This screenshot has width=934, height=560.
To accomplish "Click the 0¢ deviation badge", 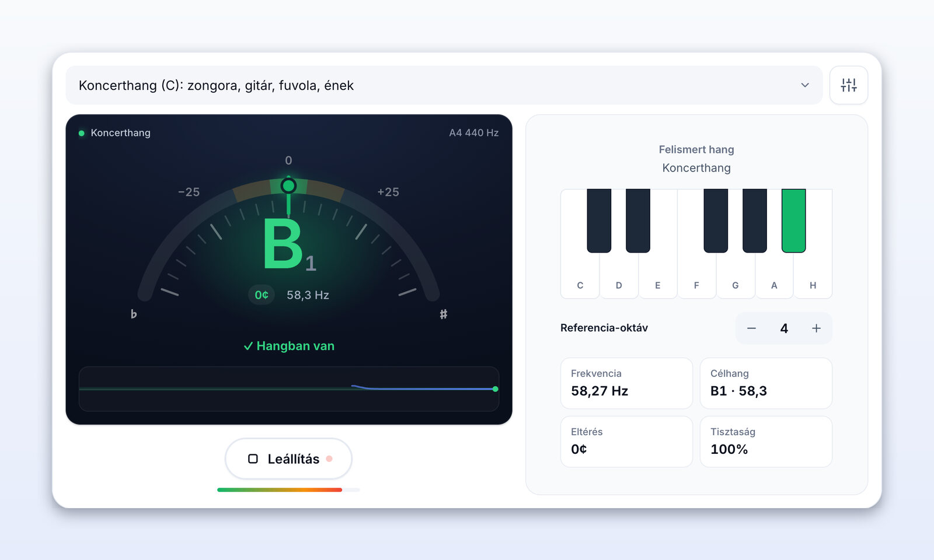I will point(262,295).
